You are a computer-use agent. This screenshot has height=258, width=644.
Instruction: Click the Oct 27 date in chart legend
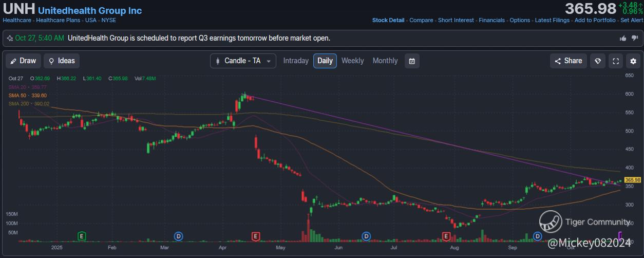[x=16, y=78]
